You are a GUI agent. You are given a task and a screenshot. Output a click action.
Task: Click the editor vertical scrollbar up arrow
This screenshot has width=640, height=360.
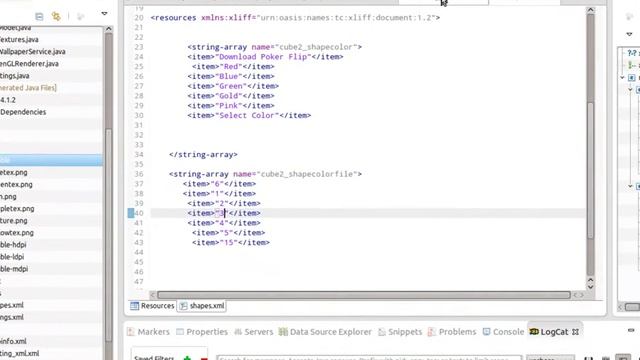tap(590, 11)
